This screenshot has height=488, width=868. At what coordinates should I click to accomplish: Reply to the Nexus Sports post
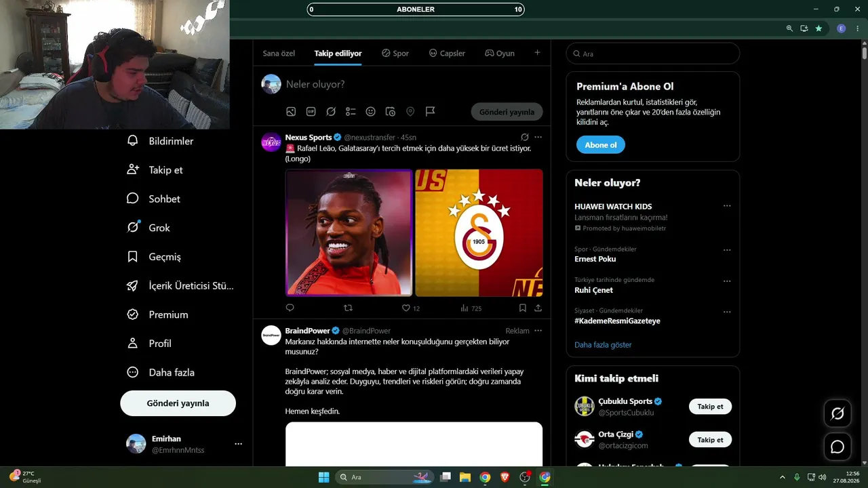tap(290, 308)
